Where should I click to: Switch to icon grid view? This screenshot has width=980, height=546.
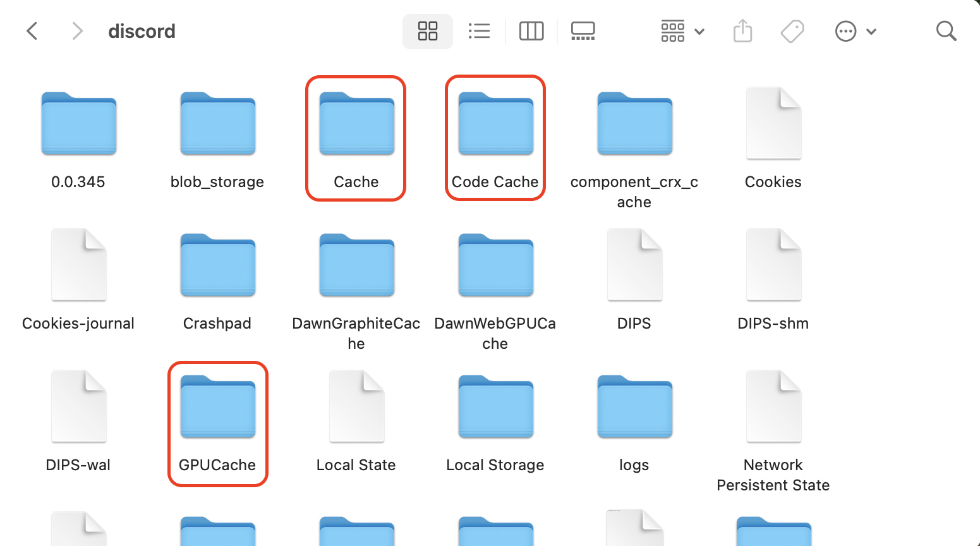tap(428, 30)
